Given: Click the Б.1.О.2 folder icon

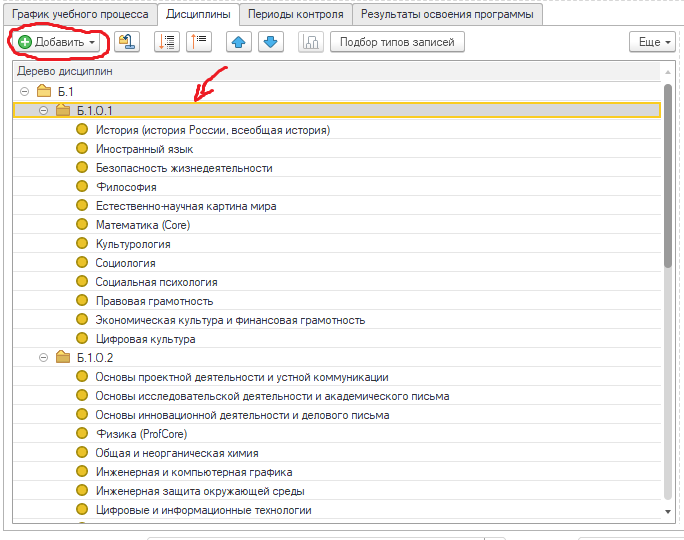Looking at the screenshot, I should pos(63,357).
